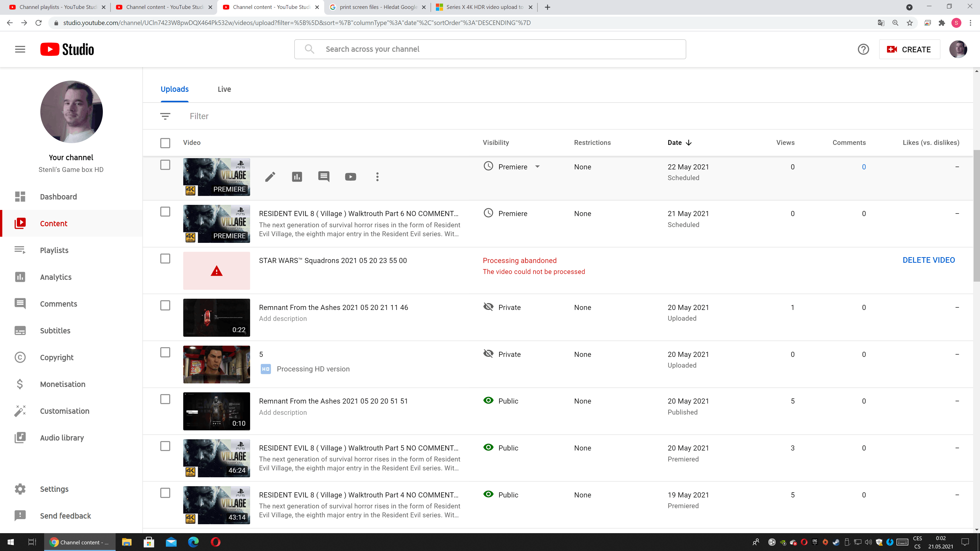980x551 pixels.
Task: Bookmark this page with star icon
Action: coord(910,23)
